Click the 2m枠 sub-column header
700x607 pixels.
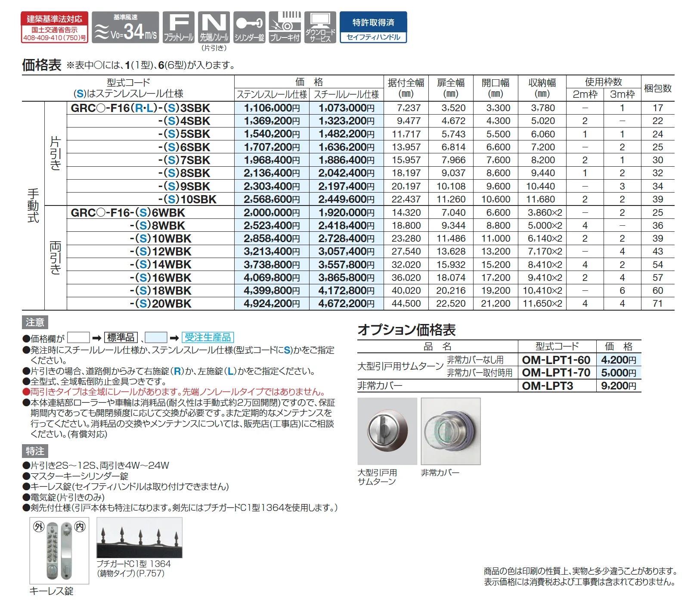(585, 95)
